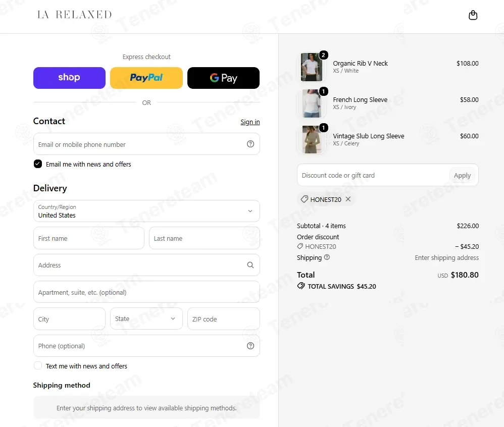Viewport: 504px width, 427px height.
Task: Apply the discount code button
Action: 462,176
